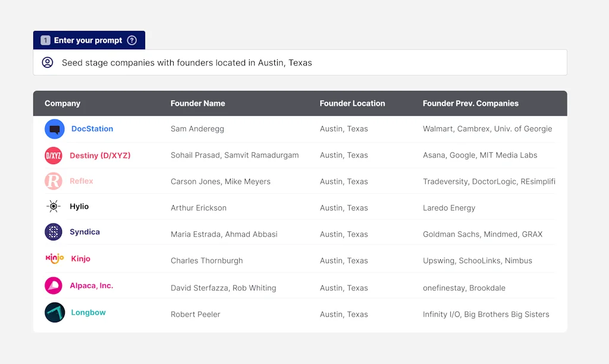This screenshot has width=609, height=364.
Task: Click the user profile icon in the prompt field
Action: click(x=48, y=62)
